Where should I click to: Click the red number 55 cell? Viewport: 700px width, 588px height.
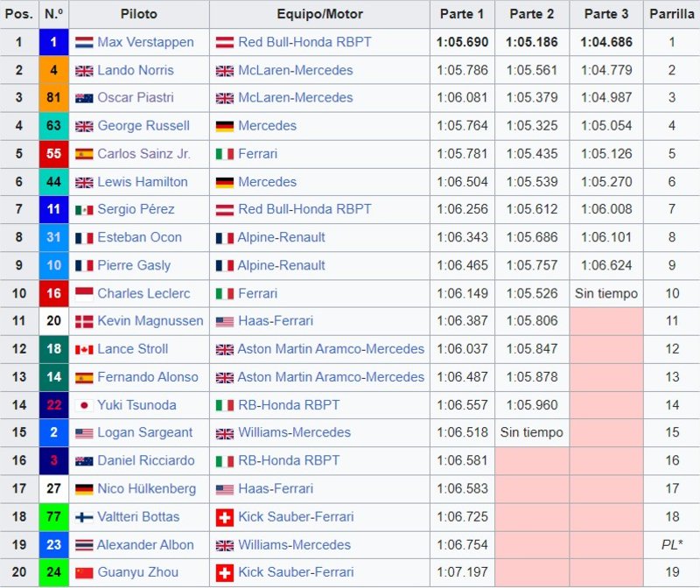[53, 154]
